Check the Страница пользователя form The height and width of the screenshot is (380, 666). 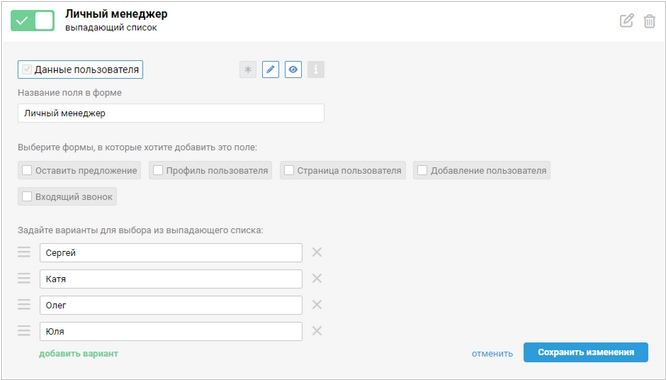[343, 170]
